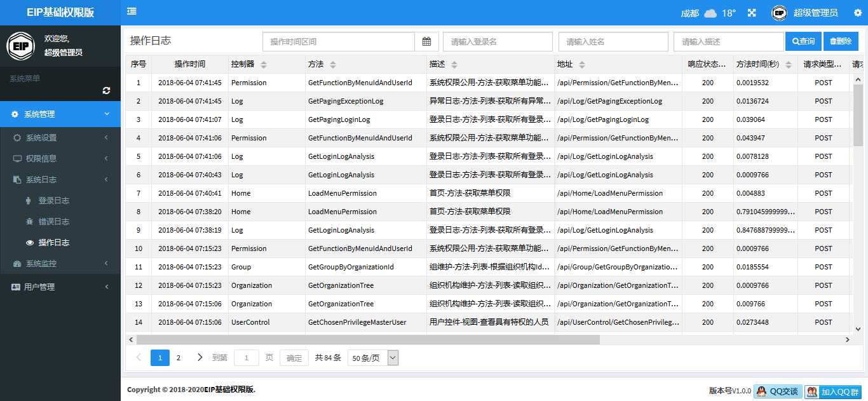Open QQ交谈 chat link

(x=778, y=391)
